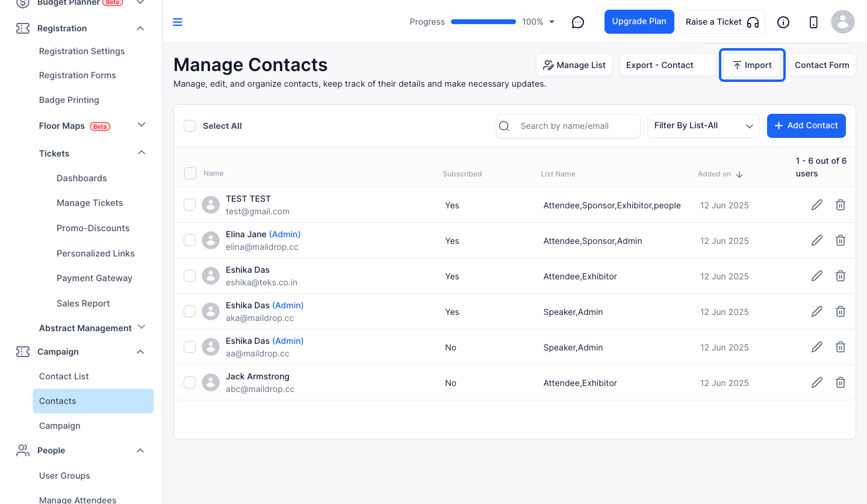Focus the Search by name/email field
The width and height of the screenshot is (867, 504).
pos(568,126)
